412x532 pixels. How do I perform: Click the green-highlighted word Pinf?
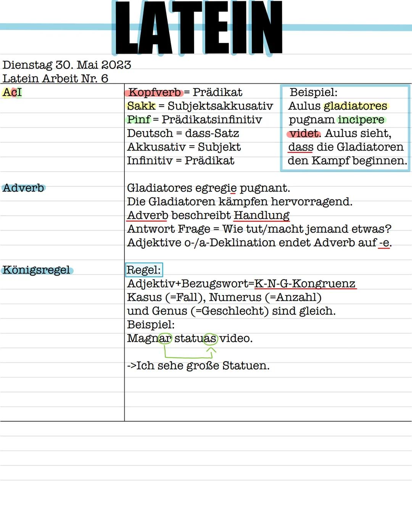pyautogui.click(x=138, y=119)
